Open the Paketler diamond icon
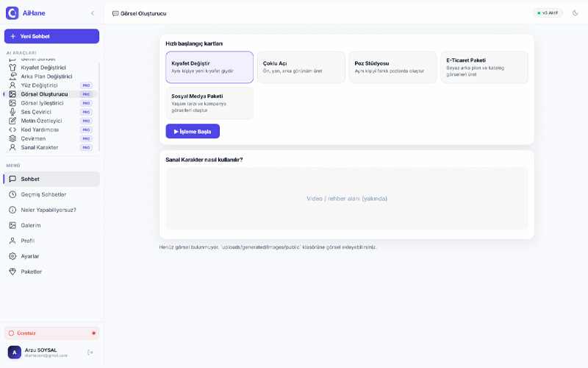The image size is (588, 368). [12, 272]
